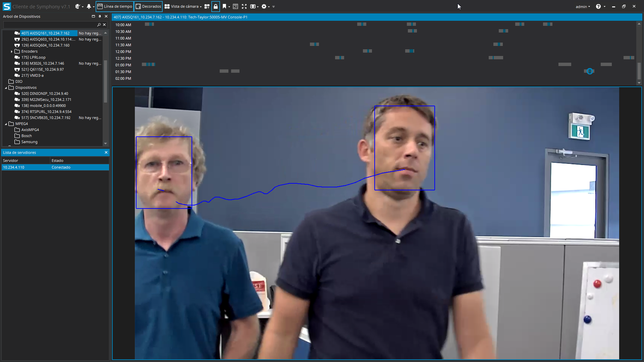Select camera 339) M22MSecu_10.234.2.171

(x=46, y=100)
